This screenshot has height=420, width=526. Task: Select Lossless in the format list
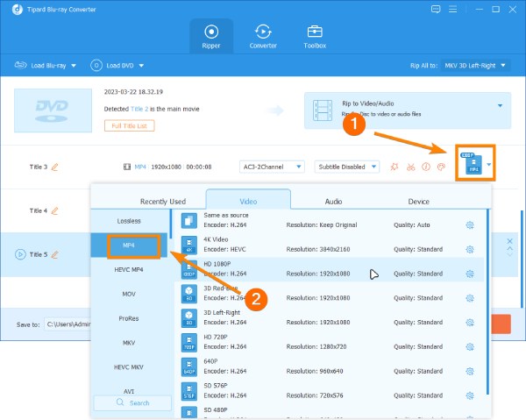129,221
